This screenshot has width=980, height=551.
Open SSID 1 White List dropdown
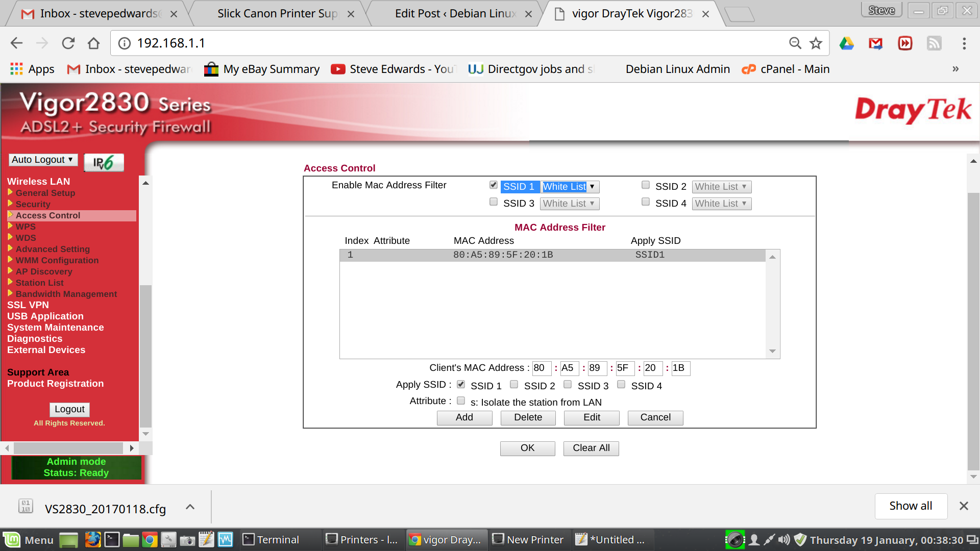click(x=569, y=187)
